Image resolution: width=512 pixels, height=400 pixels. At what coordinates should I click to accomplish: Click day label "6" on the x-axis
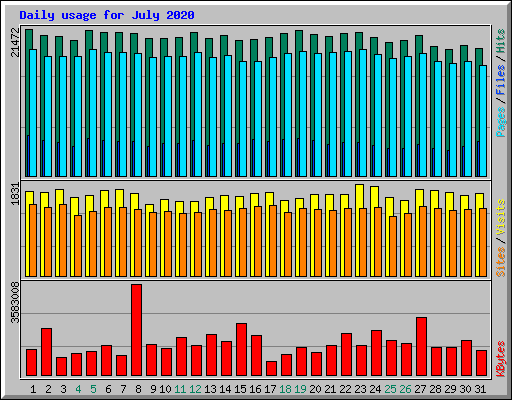[x=108, y=389]
